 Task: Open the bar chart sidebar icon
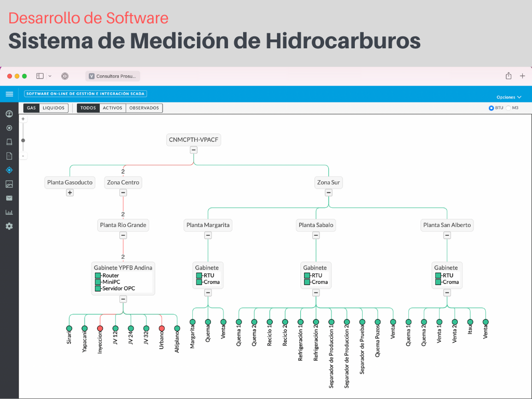tap(9, 212)
